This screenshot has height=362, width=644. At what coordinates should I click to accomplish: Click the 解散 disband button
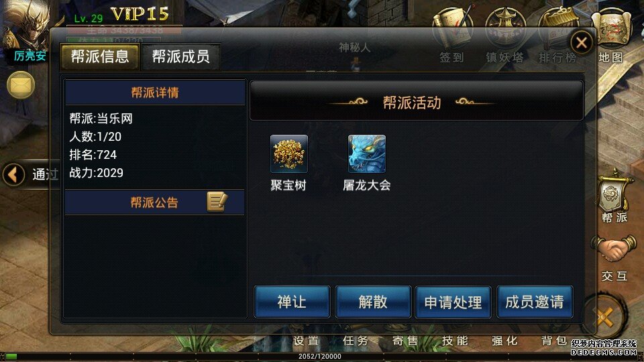pos(373,302)
